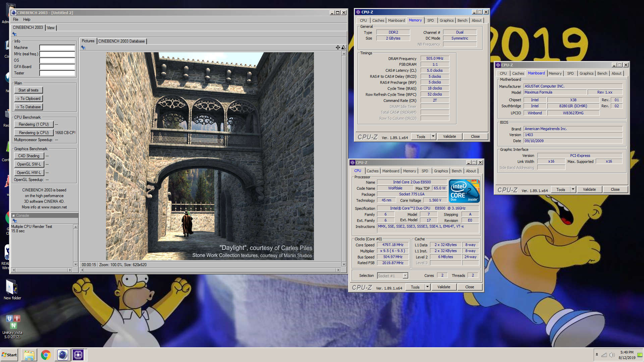Open New folder desktop icon
Viewport: 644px width, 362px height.
click(12, 290)
